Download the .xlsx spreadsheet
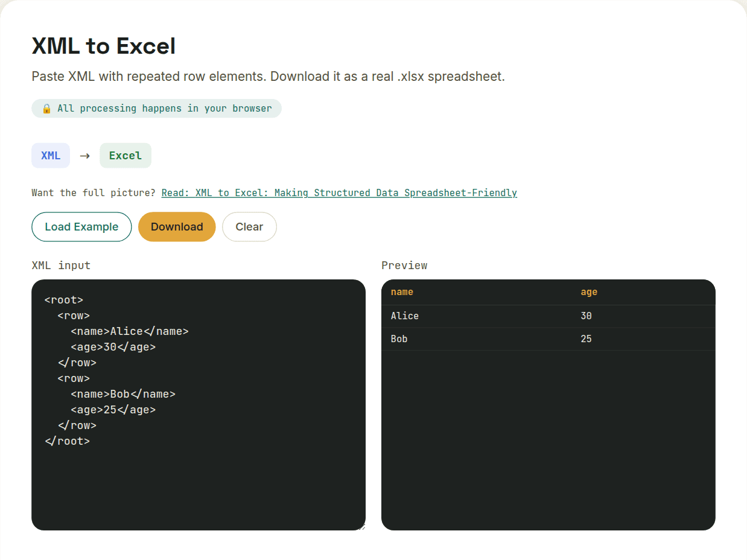 click(177, 227)
